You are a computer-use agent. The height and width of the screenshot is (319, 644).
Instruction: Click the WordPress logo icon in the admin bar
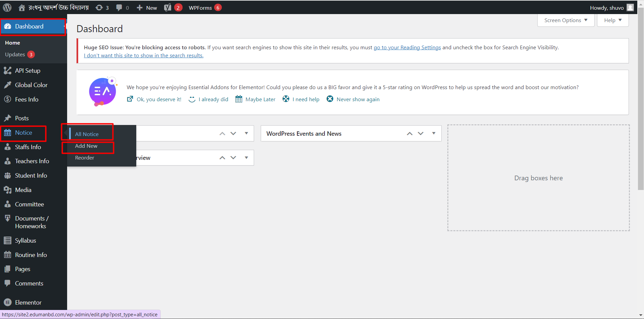click(7, 7)
